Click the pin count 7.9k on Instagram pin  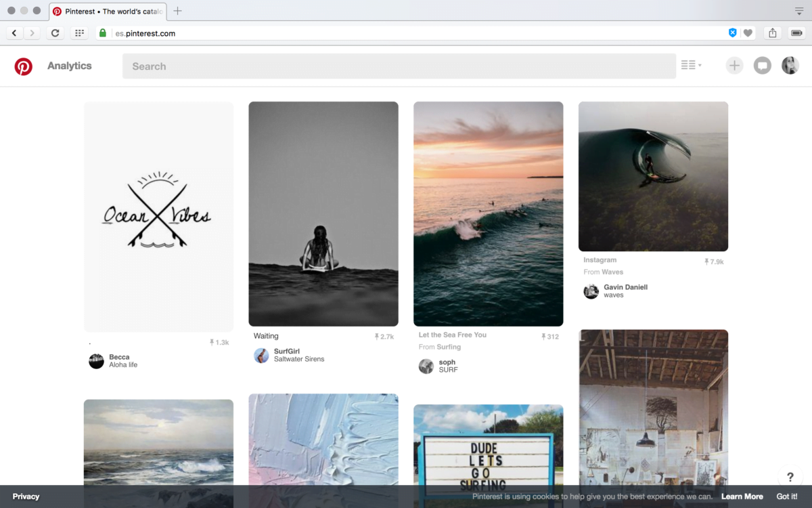pos(714,261)
